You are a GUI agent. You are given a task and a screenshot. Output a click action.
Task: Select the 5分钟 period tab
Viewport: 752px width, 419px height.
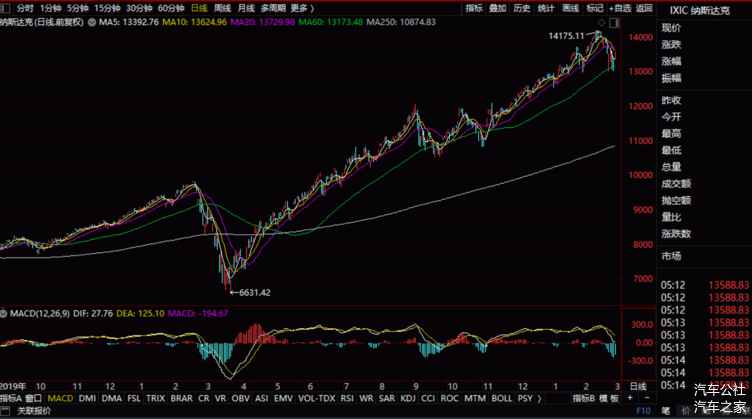point(77,8)
